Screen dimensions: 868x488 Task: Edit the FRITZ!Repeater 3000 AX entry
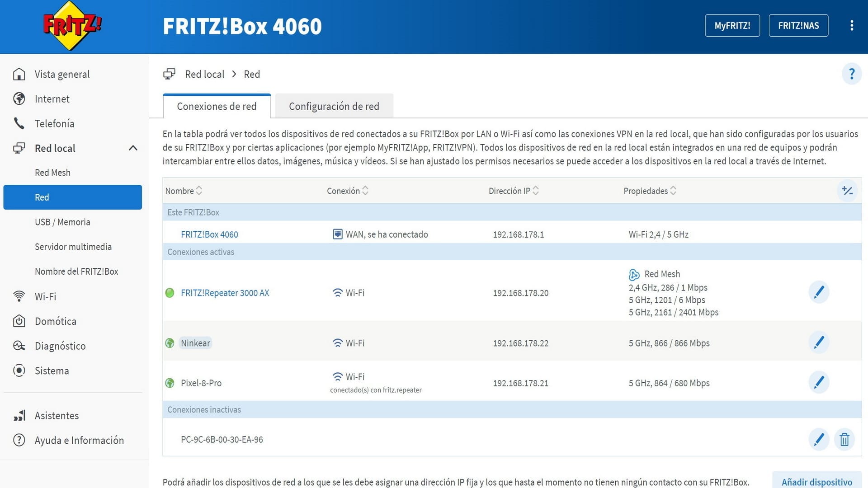tap(819, 292)
